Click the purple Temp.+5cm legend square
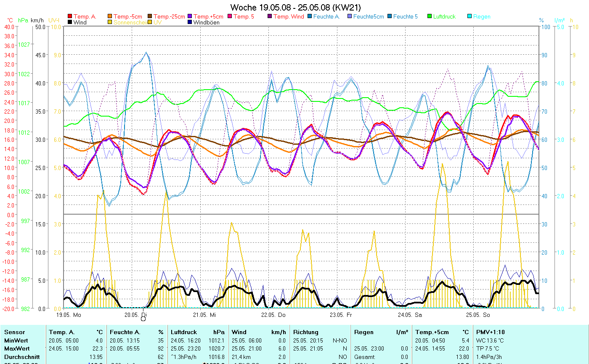The image size is (589, 364). [x=190, y=16]
